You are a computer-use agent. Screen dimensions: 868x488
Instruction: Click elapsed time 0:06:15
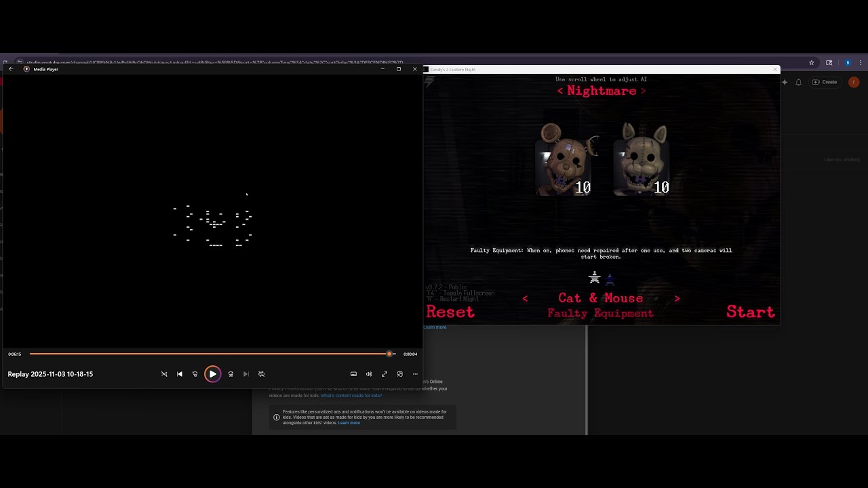click(15, 354)
